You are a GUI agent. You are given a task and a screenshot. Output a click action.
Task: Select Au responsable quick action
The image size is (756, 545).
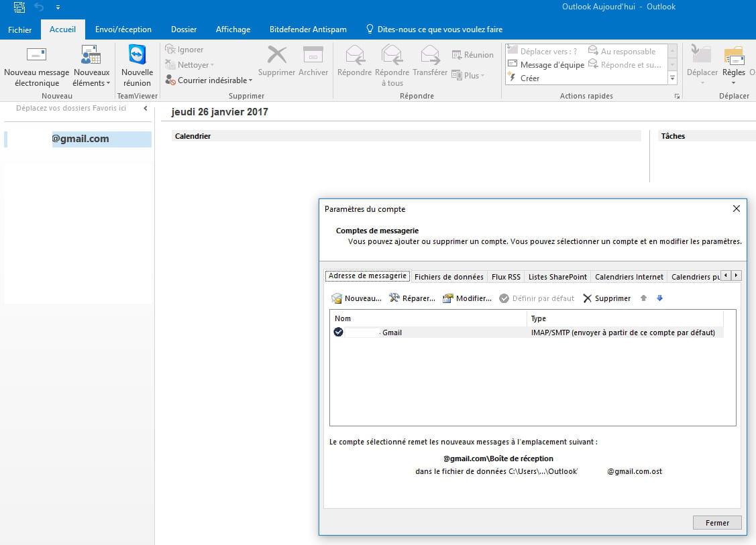pyautogui.click(x=623, y=51)
